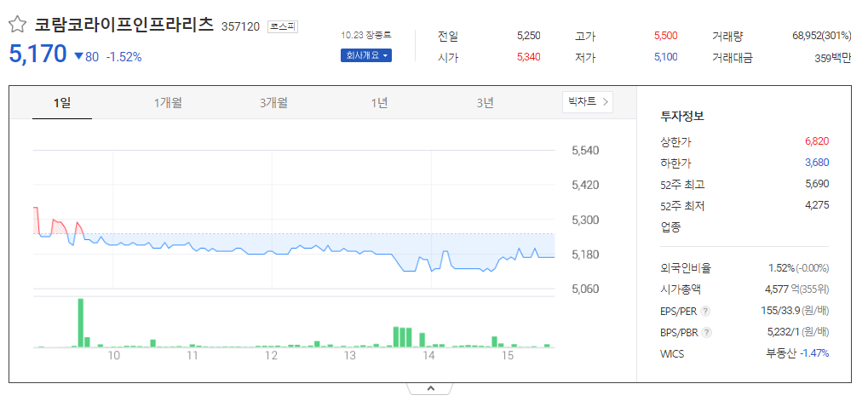Click the current price 5,170
Image resolution: width=868 pixels, height=401 pixels.
pos(37,54)
